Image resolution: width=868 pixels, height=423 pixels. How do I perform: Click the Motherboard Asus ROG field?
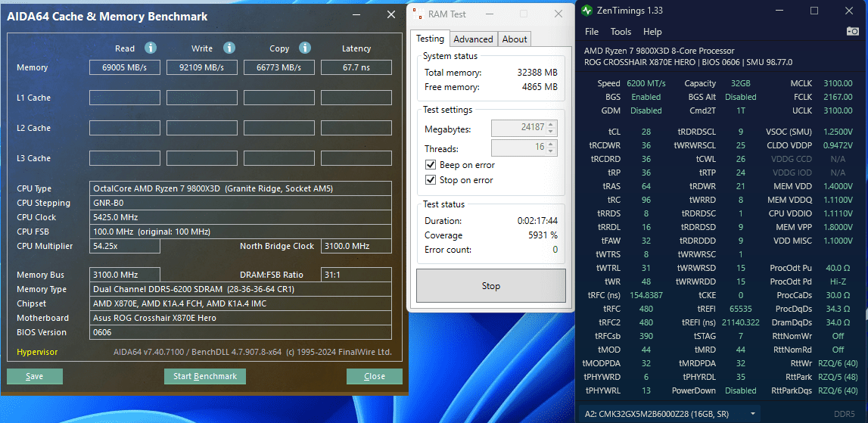click(240, 318)
